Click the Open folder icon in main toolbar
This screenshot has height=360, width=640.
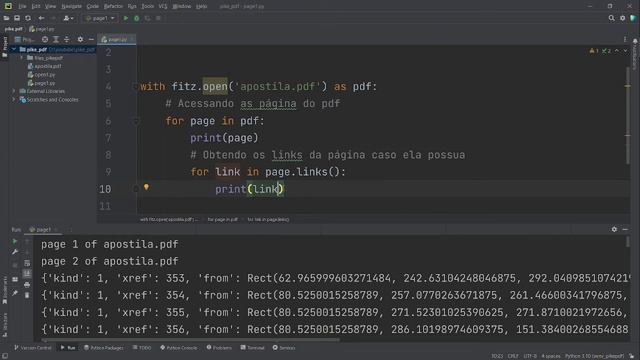coord(7,18)
